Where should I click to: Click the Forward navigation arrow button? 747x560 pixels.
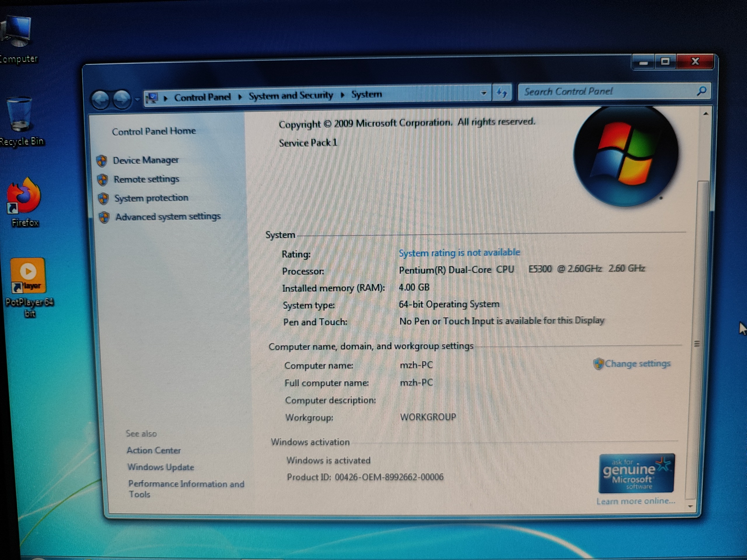[x=122, y=99]
